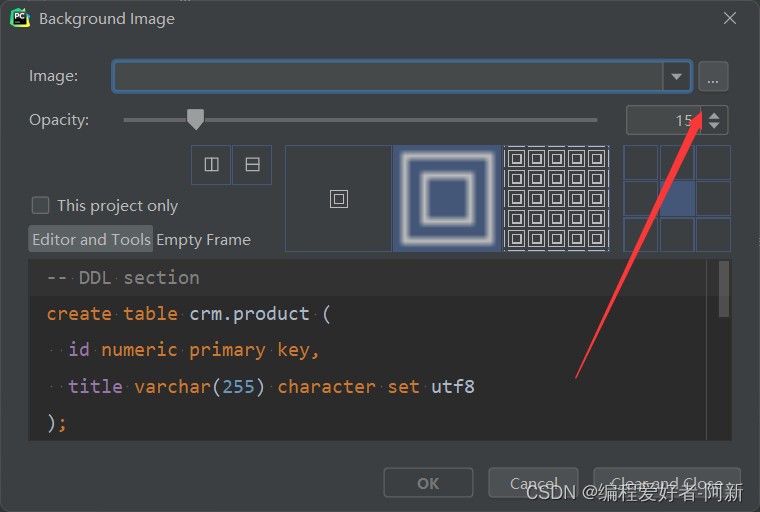Select the tiled image fill option

click(x=556, y=198)
